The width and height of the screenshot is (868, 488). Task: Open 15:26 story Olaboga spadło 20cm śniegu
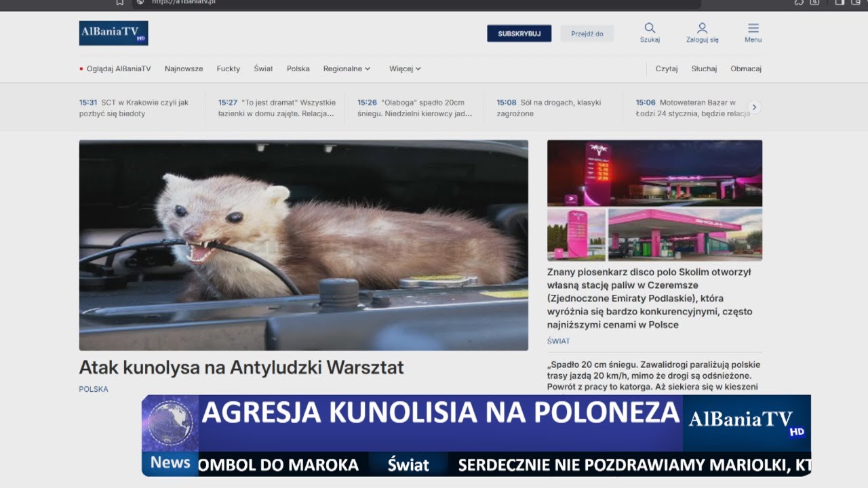click(415, 108)
